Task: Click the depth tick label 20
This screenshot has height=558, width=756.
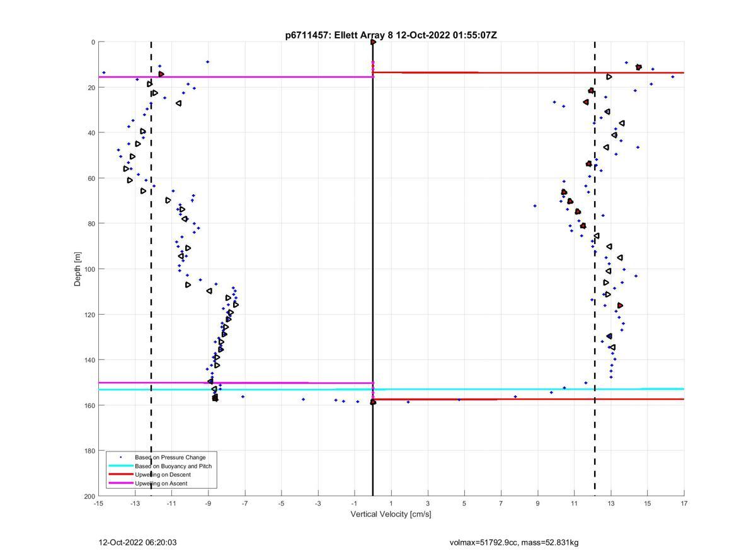Action: pyautogui.click(x=91, y=88)
